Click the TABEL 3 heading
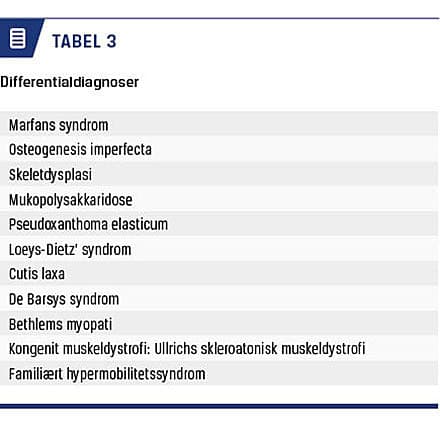 (84, 42)
